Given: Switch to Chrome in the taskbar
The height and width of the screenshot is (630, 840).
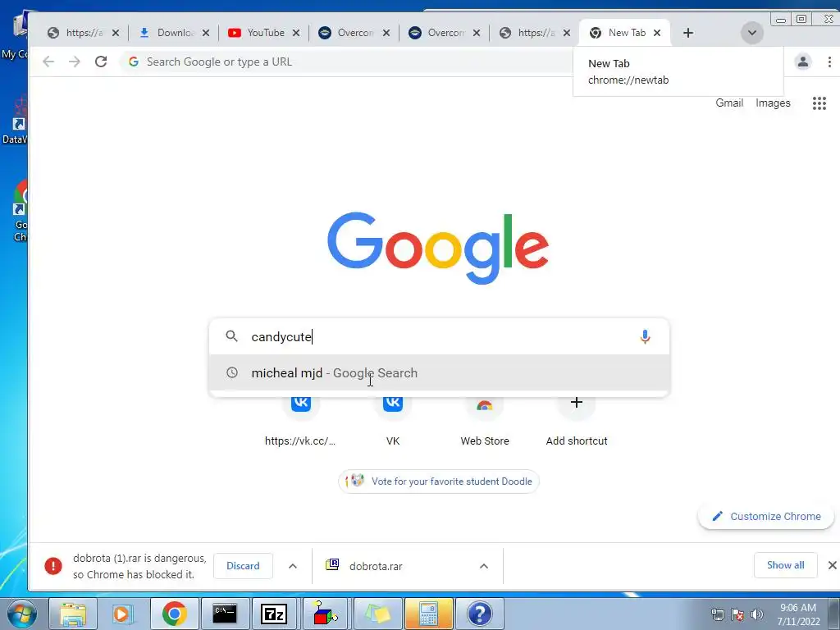Looking at the screenshot, I should (x=174, y=614).
